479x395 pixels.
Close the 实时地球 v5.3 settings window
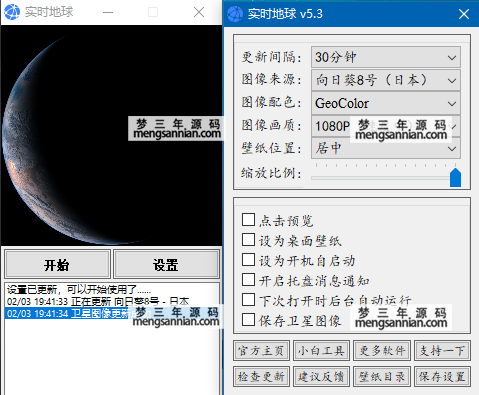point(464,14)
